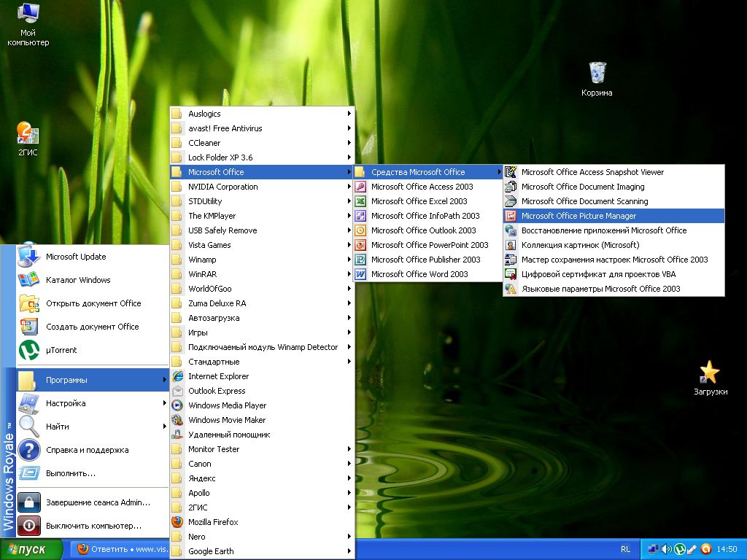Click the µTorrent icon in Start menu

[28, 350]
